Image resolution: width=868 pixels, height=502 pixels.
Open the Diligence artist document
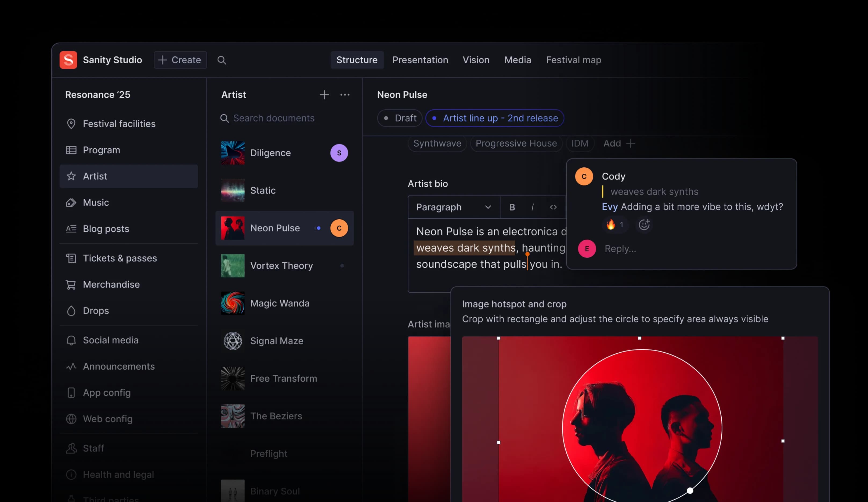[x=284, y=153]
